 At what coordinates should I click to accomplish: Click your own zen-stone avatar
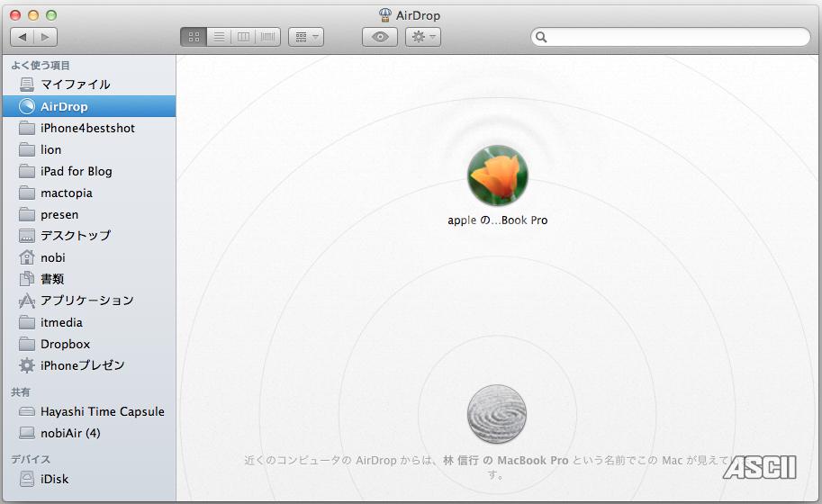497,414
